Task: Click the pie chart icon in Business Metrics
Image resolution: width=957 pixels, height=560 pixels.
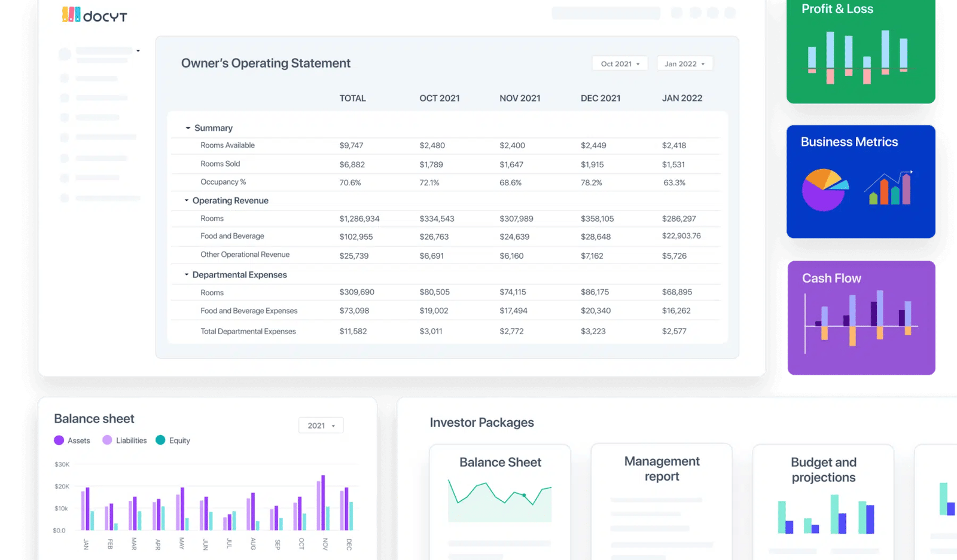Action: (x=825, y=189)
